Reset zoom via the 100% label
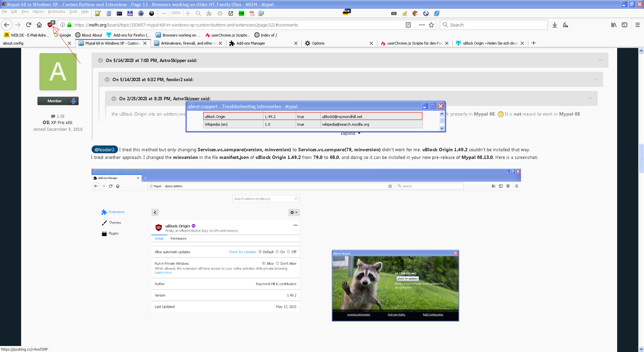 (x=176, y=13)
